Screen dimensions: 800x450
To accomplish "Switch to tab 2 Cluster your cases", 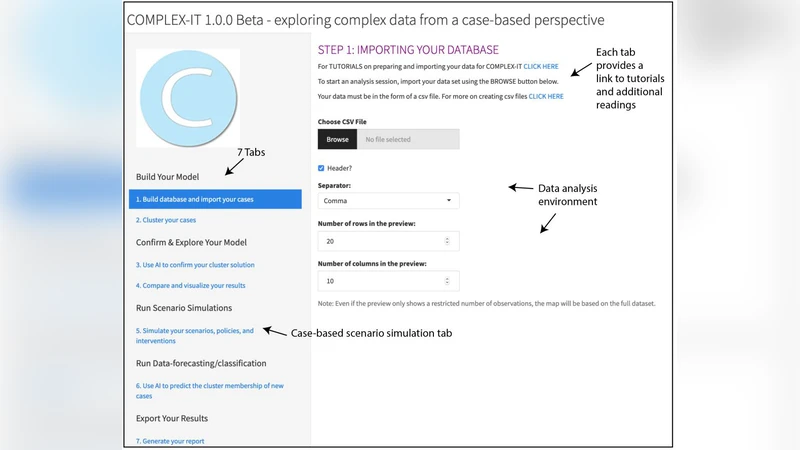I will click(166, 220).
